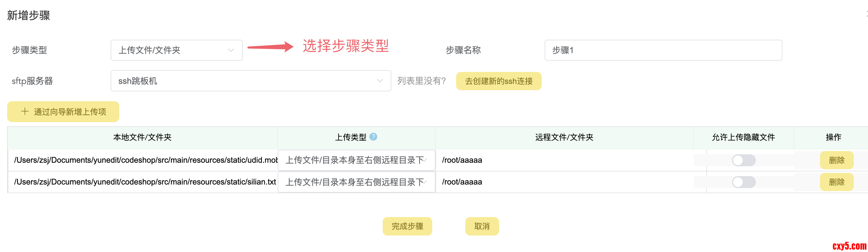Delete the udid.mob upload row

836,160
